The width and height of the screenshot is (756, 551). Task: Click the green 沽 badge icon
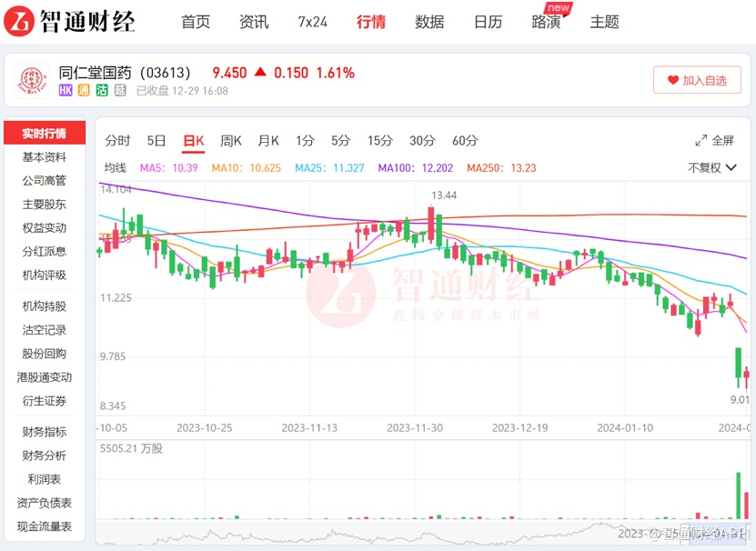102,90
